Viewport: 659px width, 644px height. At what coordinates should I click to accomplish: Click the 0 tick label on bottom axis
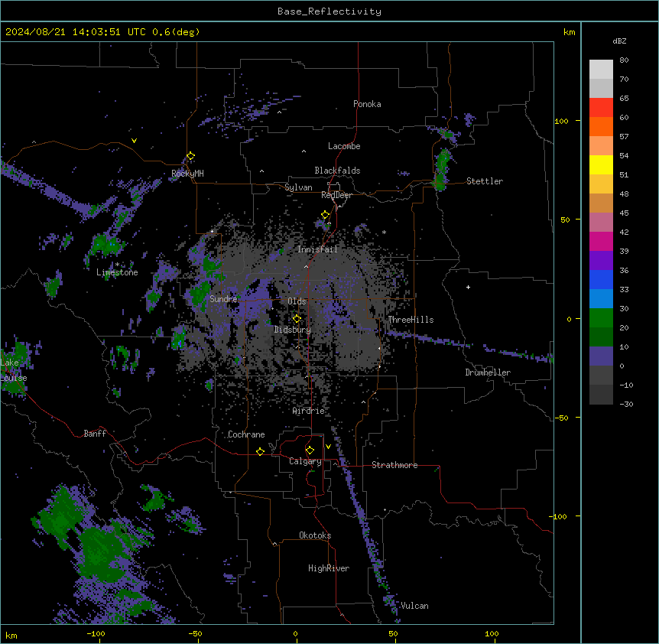tap(295, 633)
